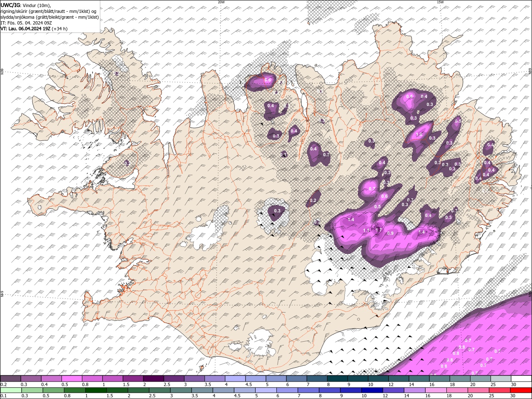Image resolution: width=532 pixels, height=399 pixels.
Task: Click the '15W' longitude label
Action: (x=440, y=2)
